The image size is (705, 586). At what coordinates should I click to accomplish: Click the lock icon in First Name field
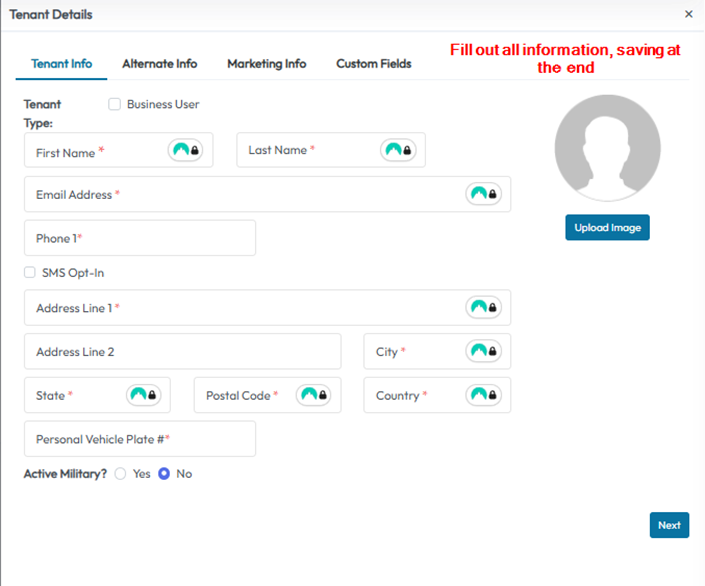[x=195, y=150]
